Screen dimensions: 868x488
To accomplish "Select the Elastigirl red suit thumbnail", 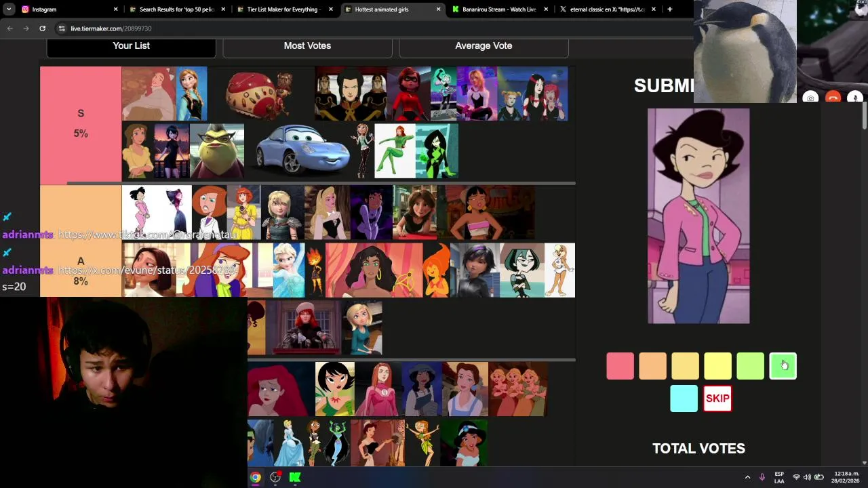I will [409, 94].
